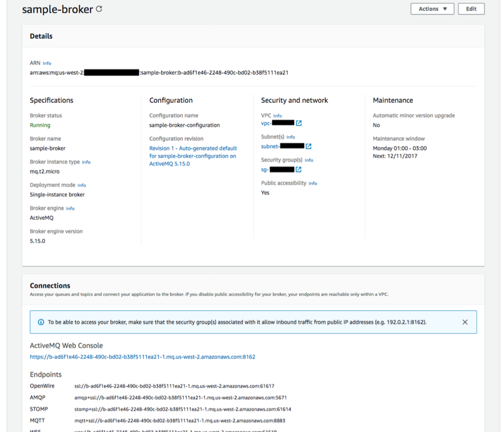Open Info link beside Security group(s)
This screenshot has width=504, height=432.
click(x=309, y=160)
